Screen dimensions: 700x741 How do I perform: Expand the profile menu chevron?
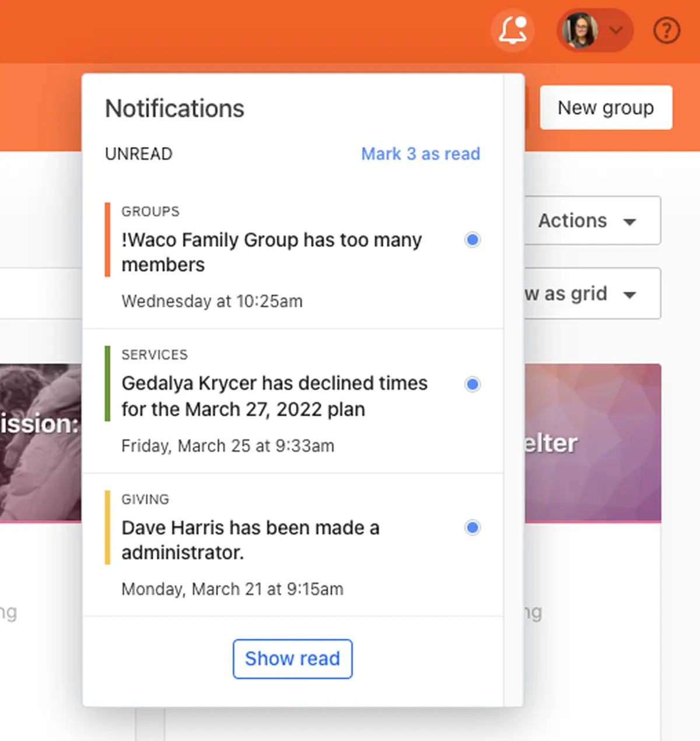(616, 30)
